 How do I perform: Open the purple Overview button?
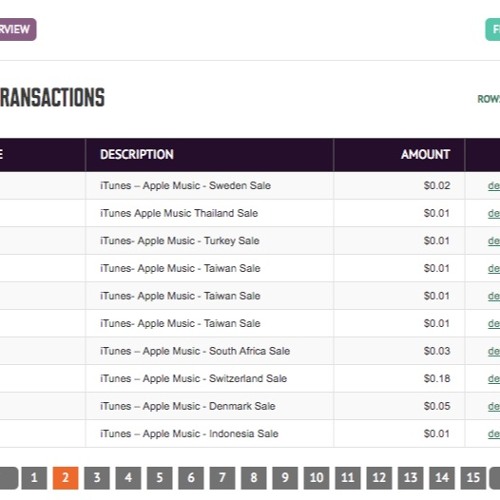(17, 29)
